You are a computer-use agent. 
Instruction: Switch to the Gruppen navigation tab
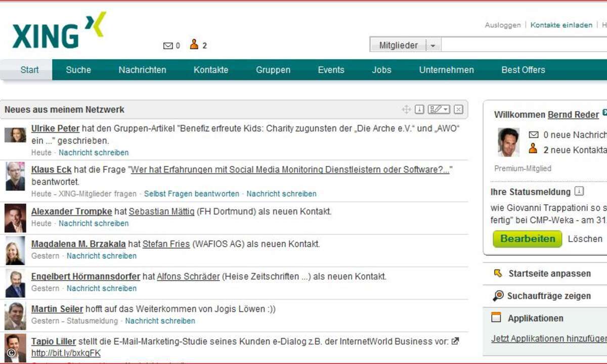(x=273, y=70)
